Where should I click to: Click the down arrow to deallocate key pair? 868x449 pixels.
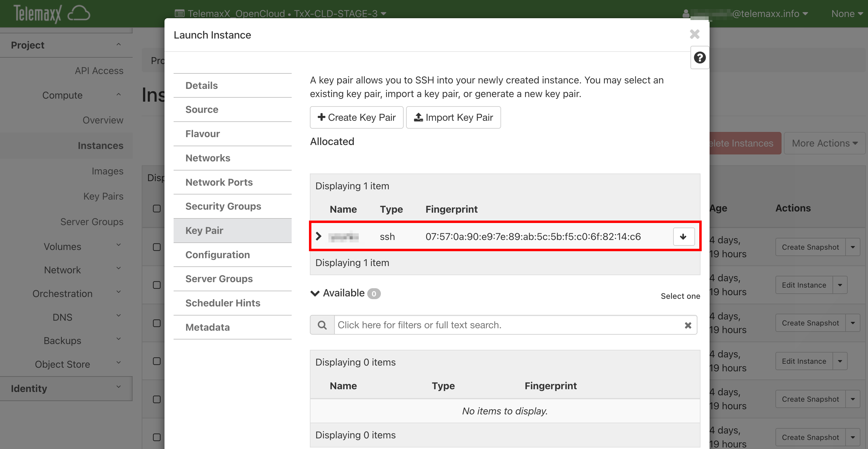tap(683, 236)
